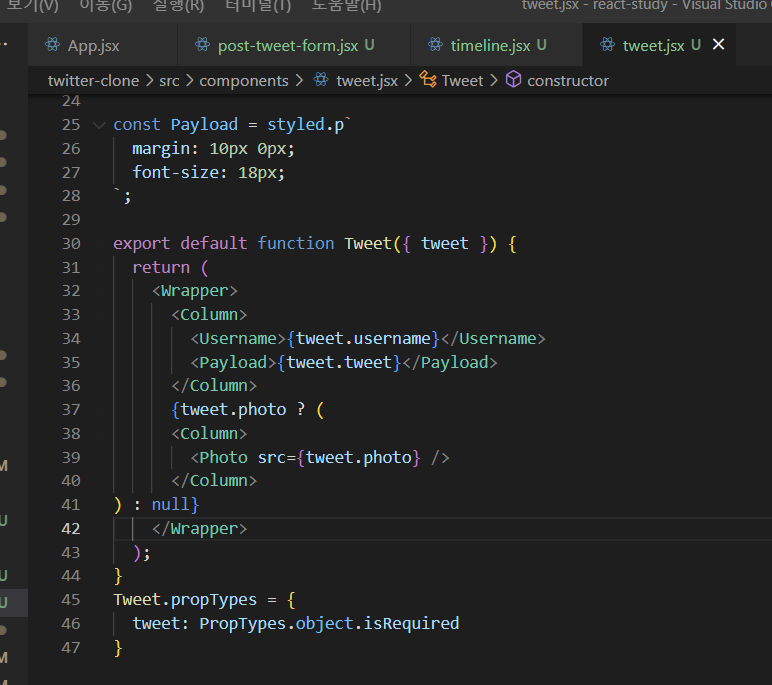Open the 도움말(H) menu
The width and height of the screenshot is (772, 685).
(x=346, y=5)
